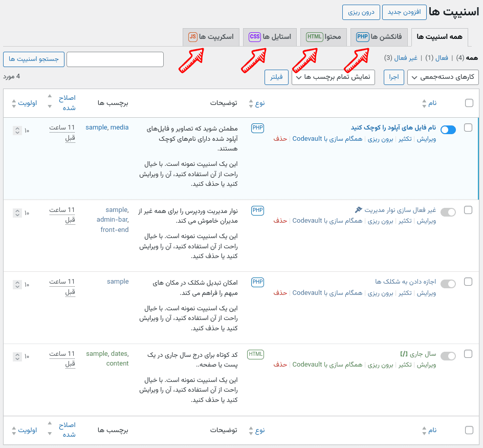Viewport: 483px width, 448px height.
Task: Click PHP type badge of the upload filenames snippet
Action: (x=257, y=128)
